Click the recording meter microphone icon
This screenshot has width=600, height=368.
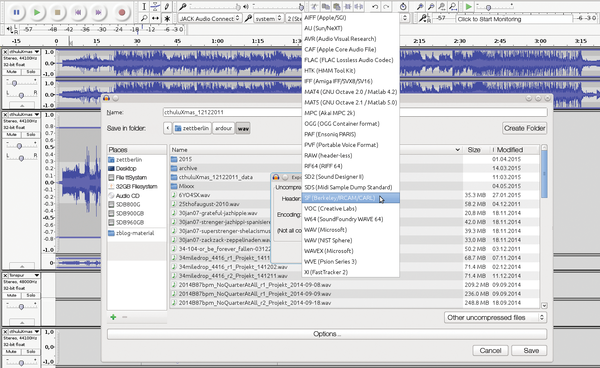coord(423,18)
